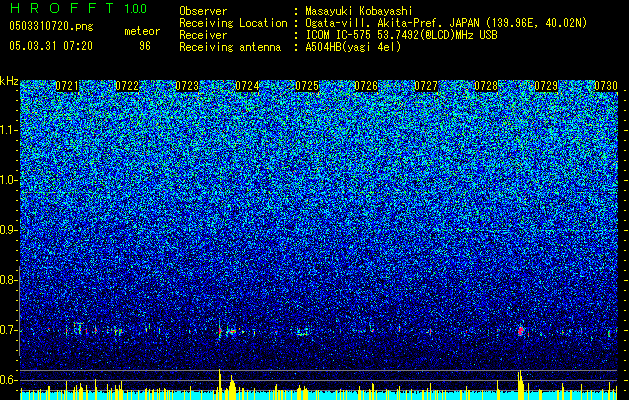Image resolution: width=629 pixels, height=400 pixels.
Task: Click the meteor count value 96
Action: (x=145, y=46)
